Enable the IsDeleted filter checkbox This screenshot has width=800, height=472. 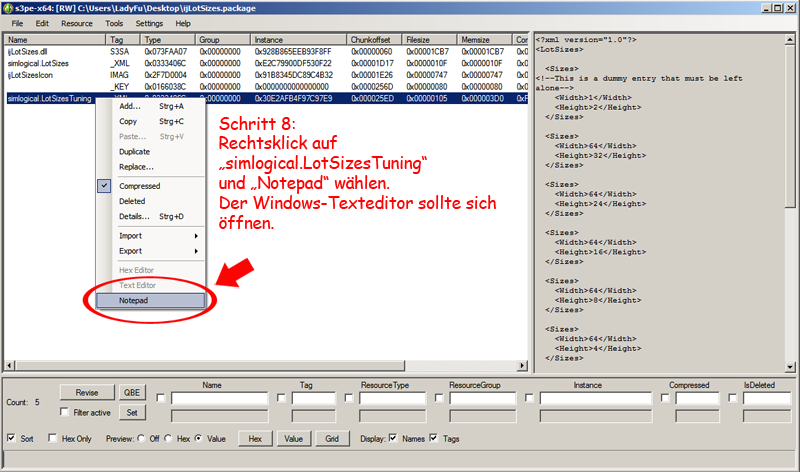tap(733, 398)
